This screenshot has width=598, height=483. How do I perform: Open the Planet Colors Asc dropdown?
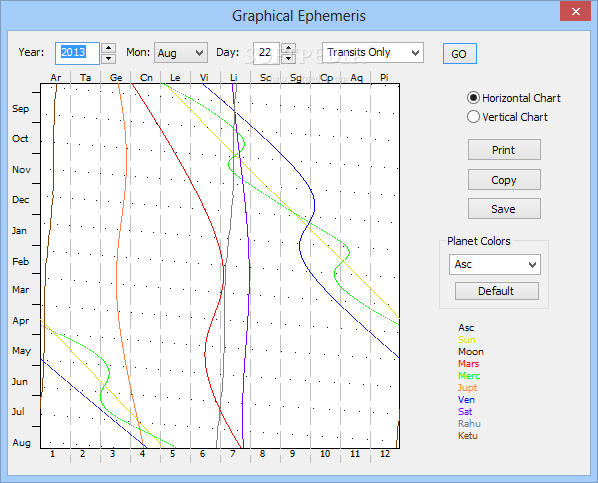pyautogui.click(x=495, y=264)
